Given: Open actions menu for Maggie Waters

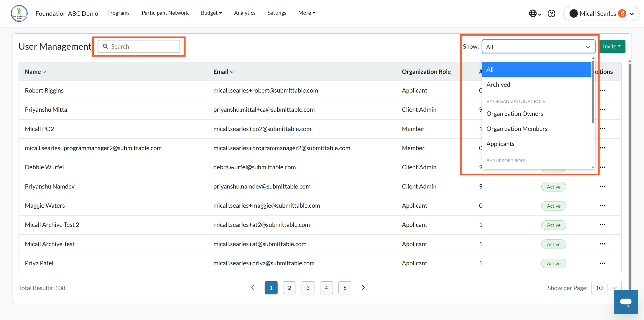Looking at the screenshot, I should pos(602,205).
